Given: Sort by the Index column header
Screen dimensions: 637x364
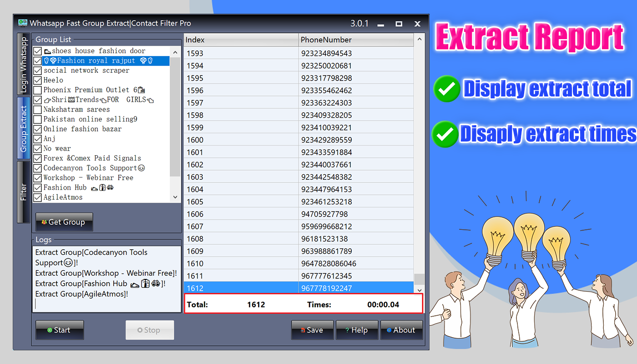Looking at the screenshot, I should pyautogui.click(x=241, y=40).
